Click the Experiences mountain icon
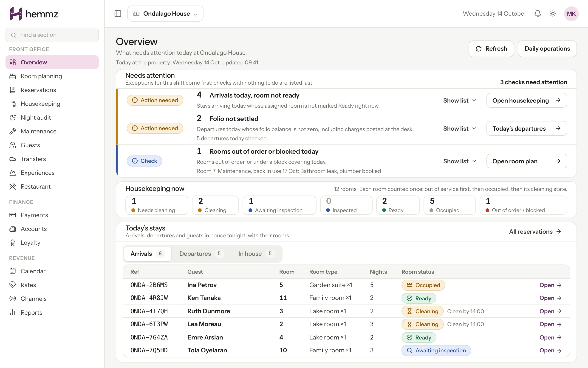The width and height of the screenshot is (588, 368). point(13,173)
